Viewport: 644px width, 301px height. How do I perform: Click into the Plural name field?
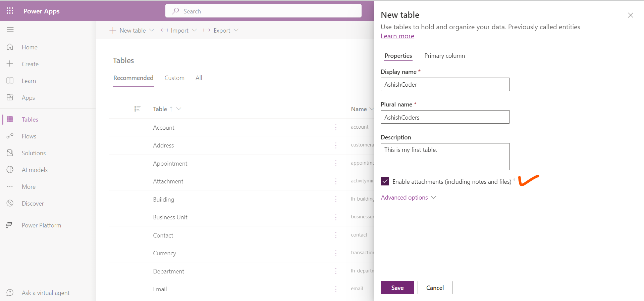point(445,117)
